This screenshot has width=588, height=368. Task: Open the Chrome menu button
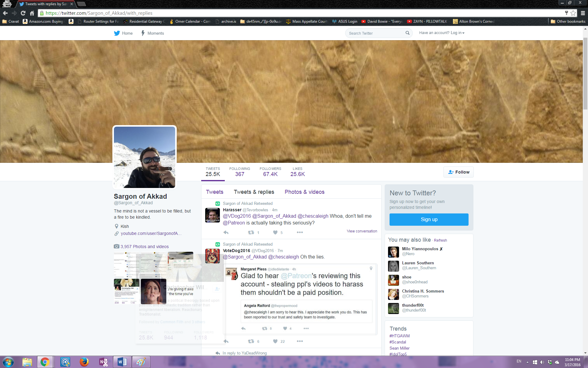[582, 13]
